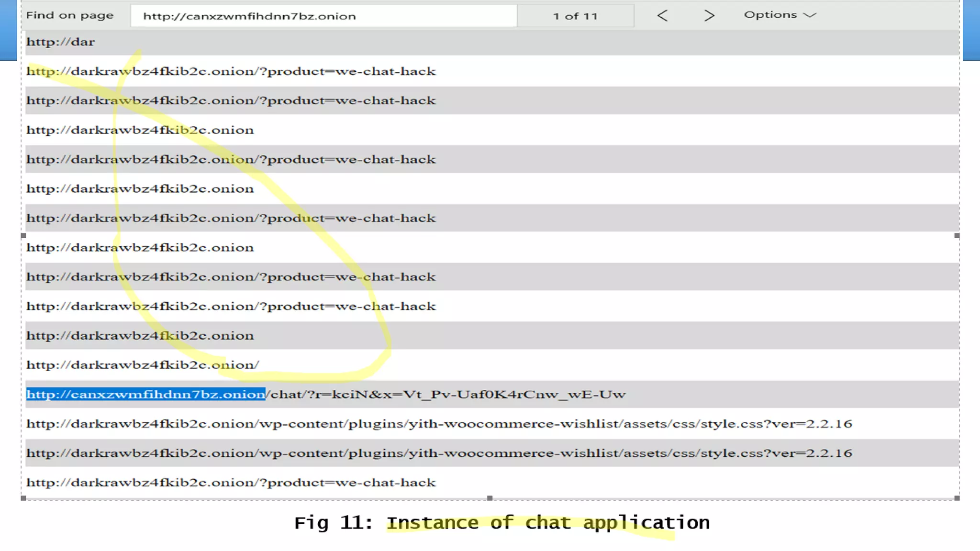Click the Options chevron arrow
The height and width of the screenshot is (551, 980).
click(810, 15)
